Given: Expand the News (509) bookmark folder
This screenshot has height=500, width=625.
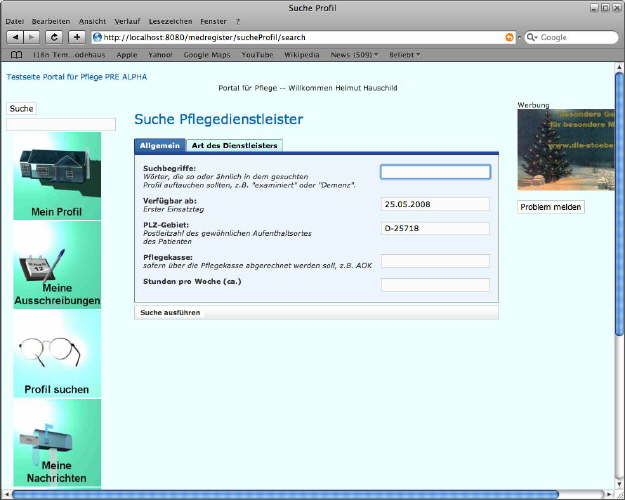Looking at the screenshot, I should tap(354, 54).
